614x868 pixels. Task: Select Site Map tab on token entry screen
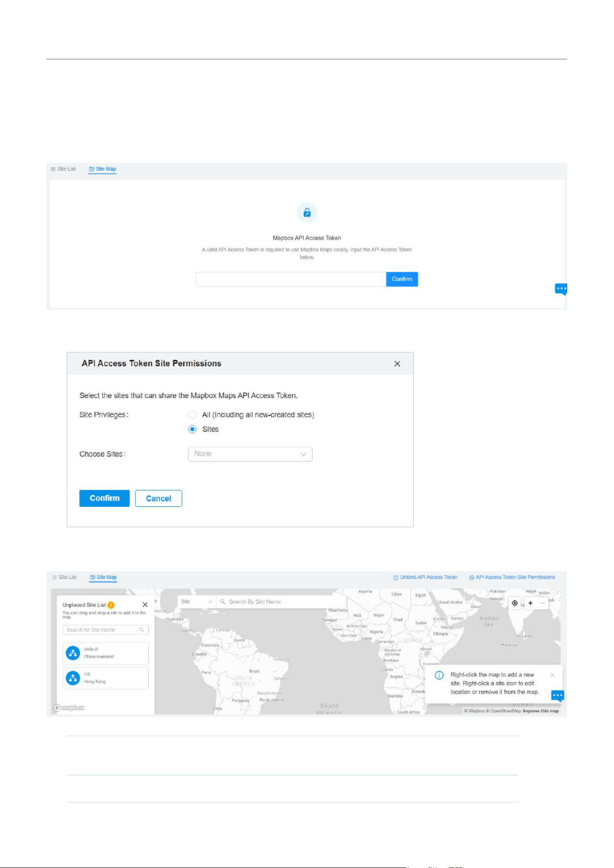102,169
